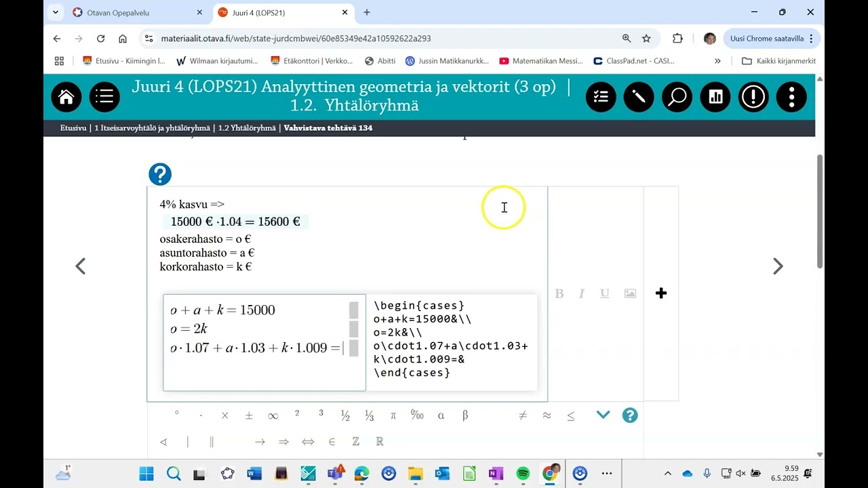
Task: Toggle italic text formatting
Action: pyautogui.click(x=581, y=293)
